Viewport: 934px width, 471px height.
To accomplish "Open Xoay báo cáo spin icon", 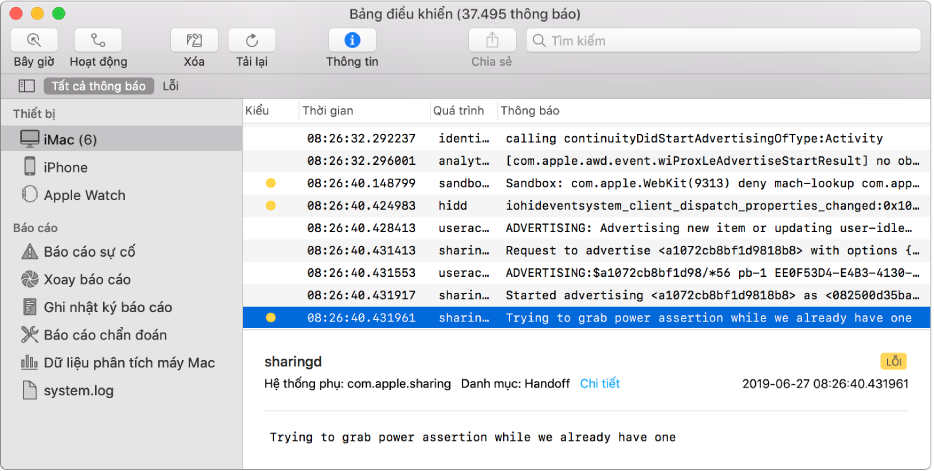I will [x=29, y=279].
